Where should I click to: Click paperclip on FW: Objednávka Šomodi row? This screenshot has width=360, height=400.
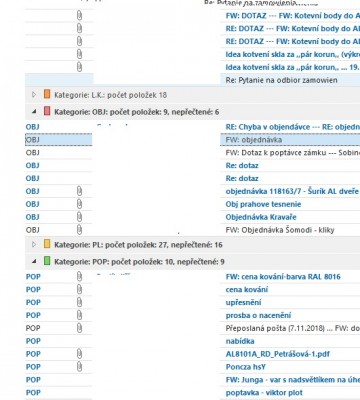point(79,230)
